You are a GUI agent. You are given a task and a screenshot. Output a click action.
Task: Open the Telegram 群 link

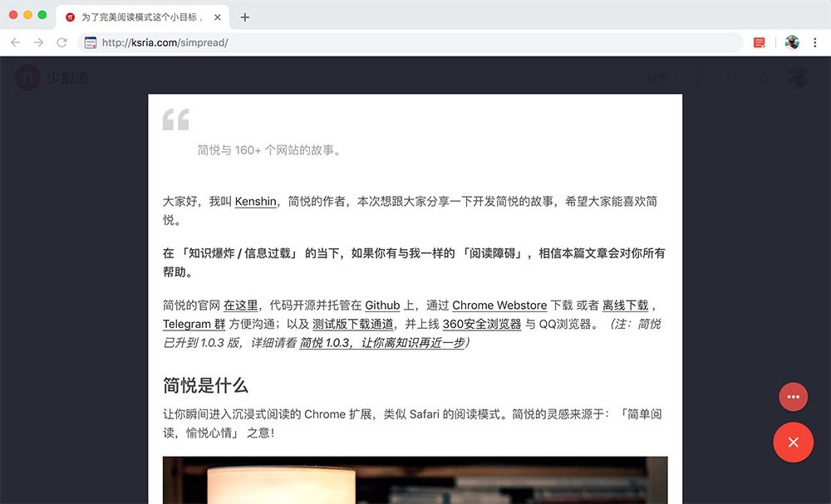(194, 324)
